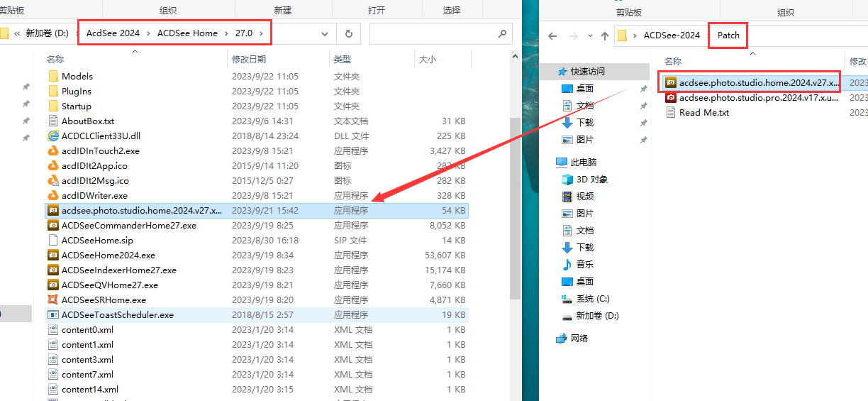Select acdIDWriter.exe icon

(x=53, y=195)
